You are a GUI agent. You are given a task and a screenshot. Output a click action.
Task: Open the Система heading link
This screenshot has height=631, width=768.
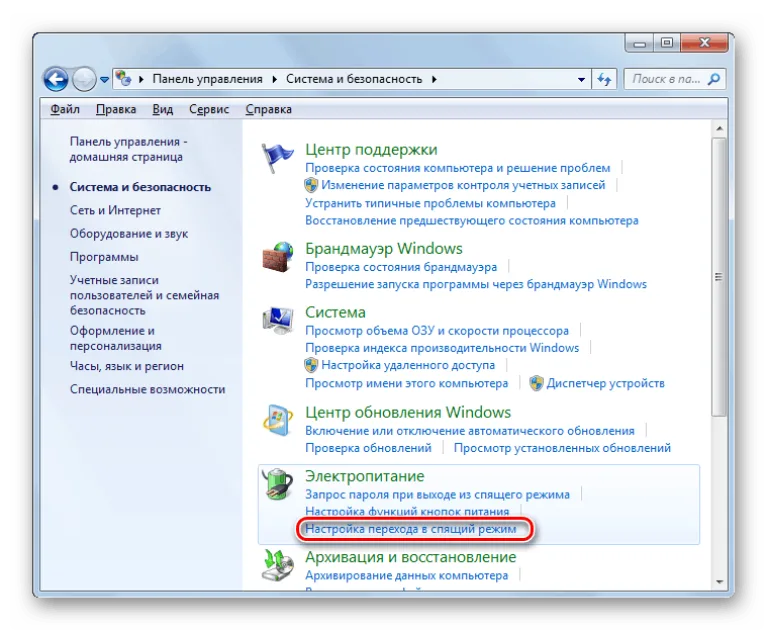(x=335, y=312)
